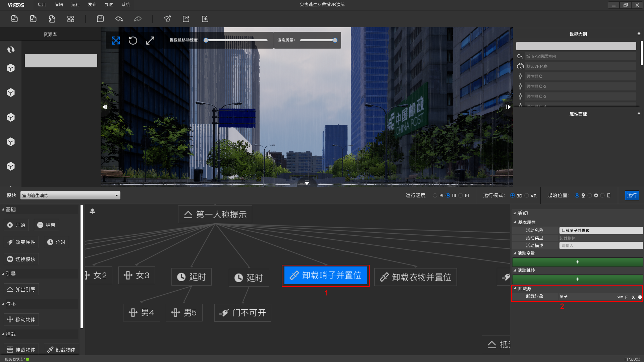Collapse the 活动变量 section
This screenshot has width=644, height=362.
click(x=515, y=253)
